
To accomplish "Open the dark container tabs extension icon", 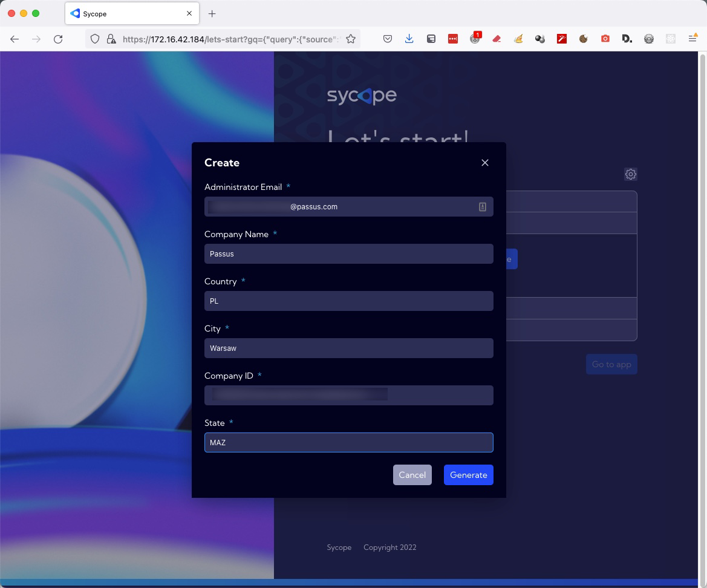I will pos(431,39).
